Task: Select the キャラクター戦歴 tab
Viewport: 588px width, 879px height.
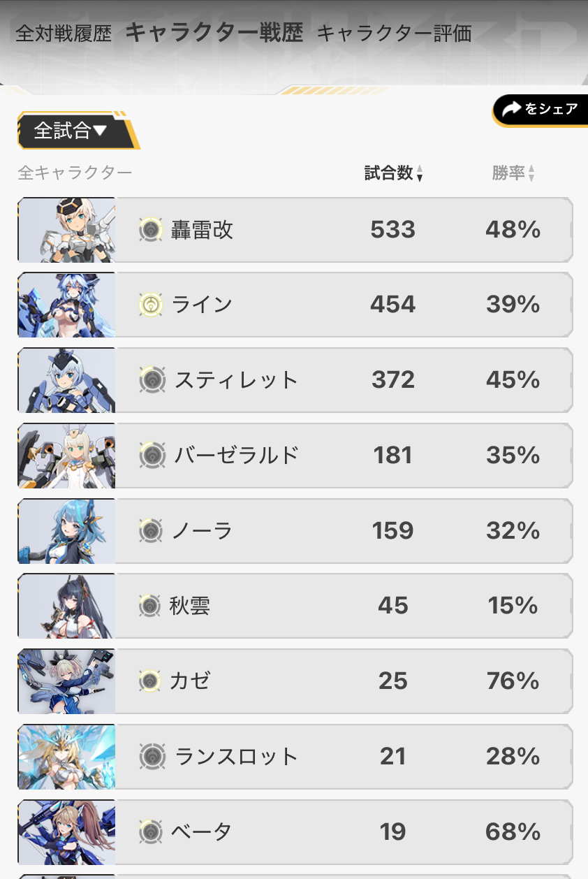Action: coord(214,34)
